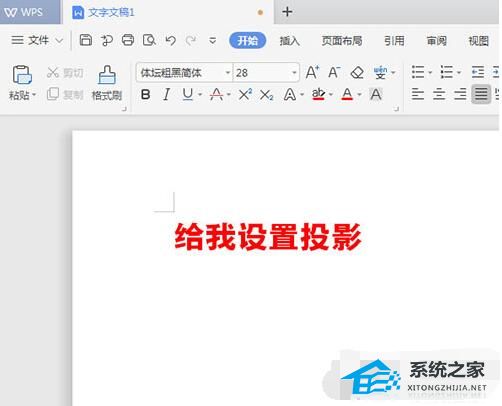Apply the text highlight color
This screenshot has height=406, width=502.
[x=318, y=95]
